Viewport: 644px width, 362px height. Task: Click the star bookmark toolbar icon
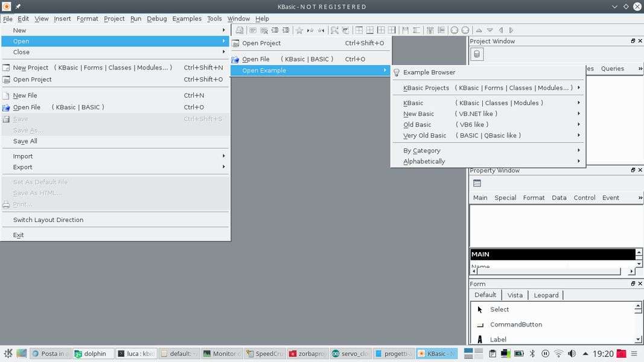pos(299,30)
